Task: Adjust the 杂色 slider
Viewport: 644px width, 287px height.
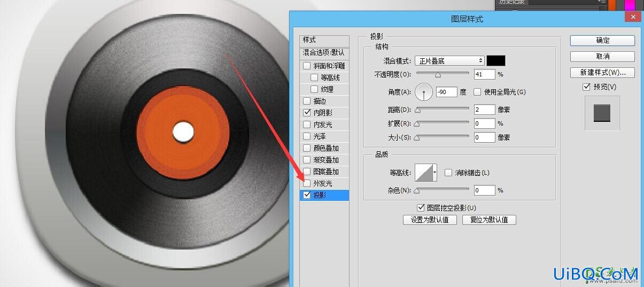Action: [x=443, y=190]
